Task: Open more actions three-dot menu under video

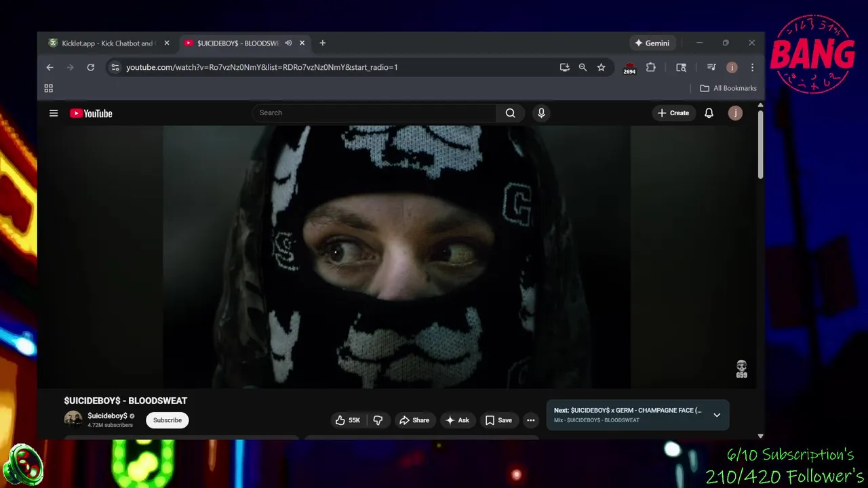Action: (x=530, y=420)
